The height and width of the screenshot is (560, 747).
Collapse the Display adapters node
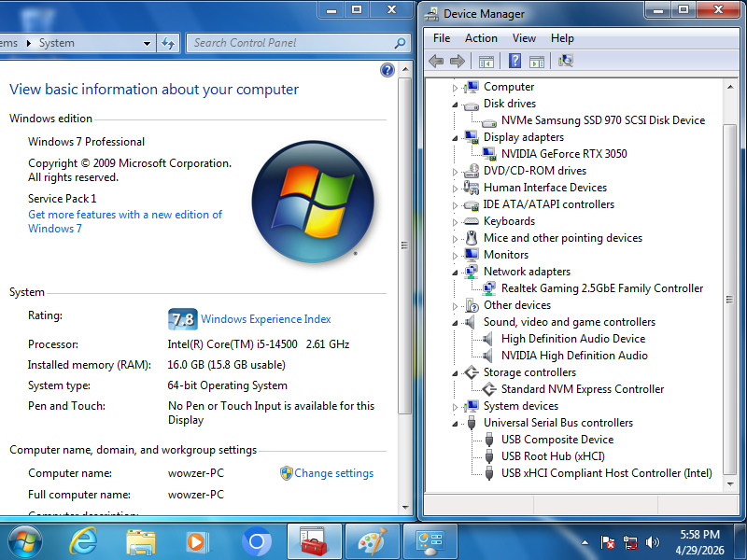[455, 138]
